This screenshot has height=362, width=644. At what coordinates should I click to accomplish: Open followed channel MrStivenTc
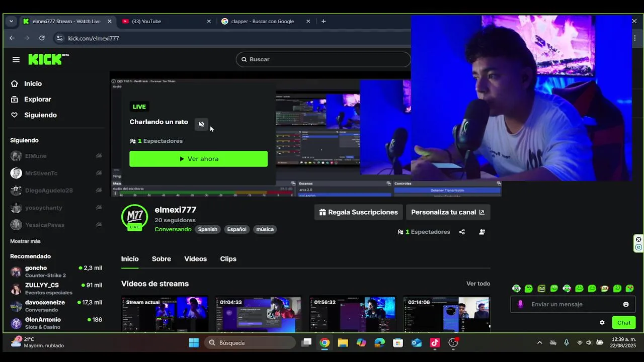(x=56, y=173)
